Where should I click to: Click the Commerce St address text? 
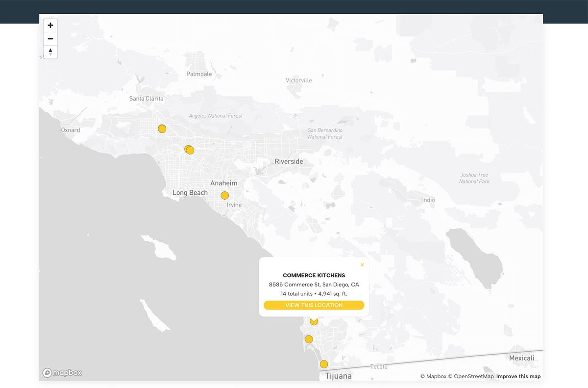314,285
